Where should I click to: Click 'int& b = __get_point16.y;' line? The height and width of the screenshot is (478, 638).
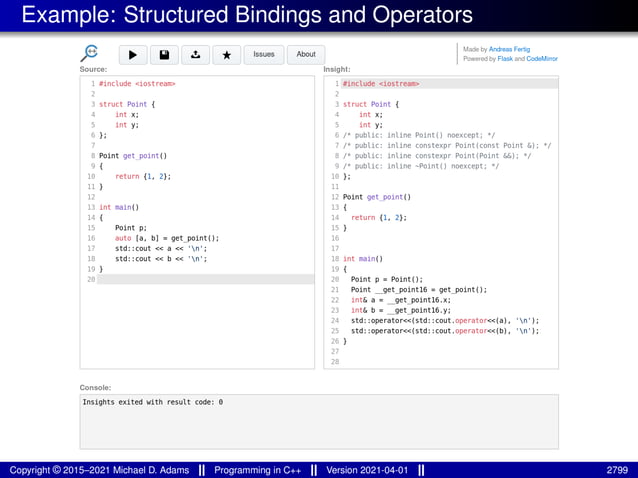(x=401, y=310)
